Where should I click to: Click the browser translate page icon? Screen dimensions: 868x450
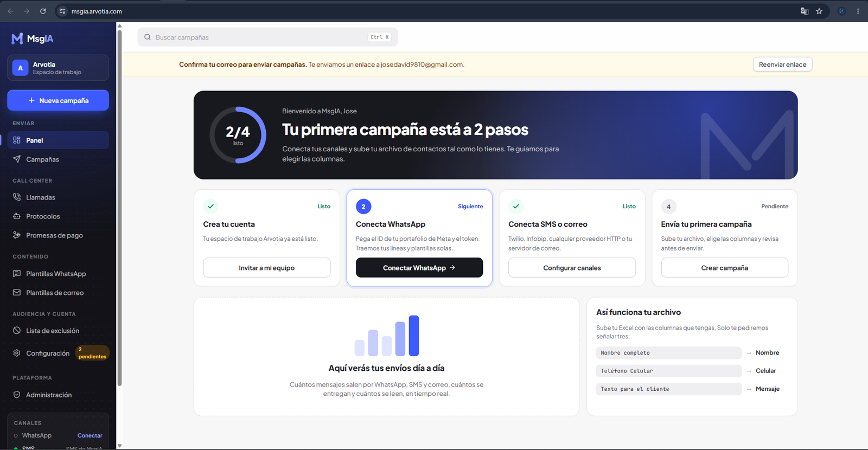coord(805,11)
